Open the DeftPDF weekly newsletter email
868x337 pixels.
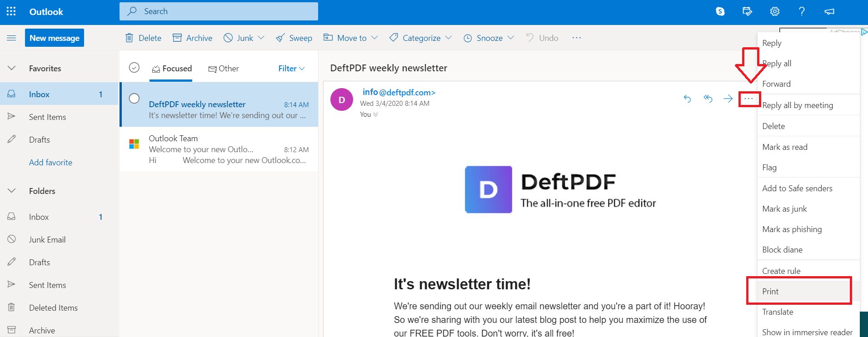(x=219, y=104)
